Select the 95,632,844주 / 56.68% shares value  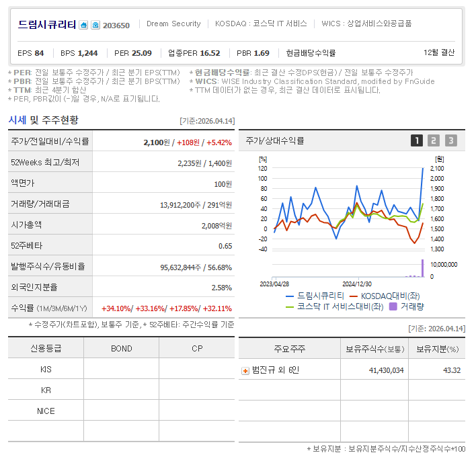pyautogui.click(x=196, y=267)
